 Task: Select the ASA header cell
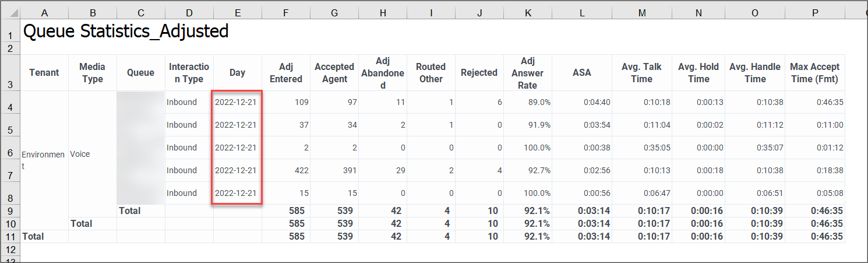point(581,73)
